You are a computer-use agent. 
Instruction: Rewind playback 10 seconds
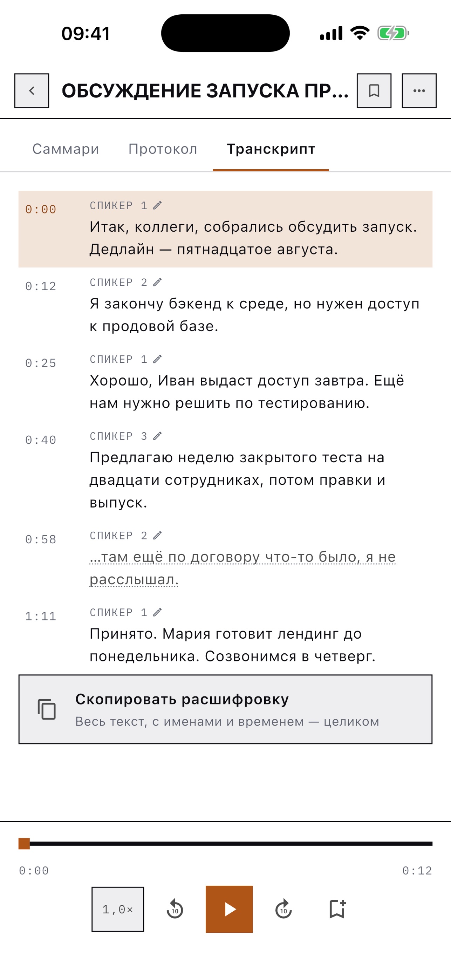(x=175, y=909)
